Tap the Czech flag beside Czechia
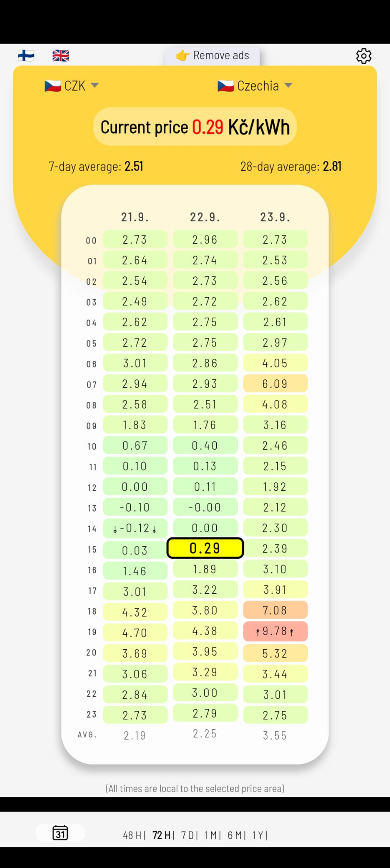This screenshot has height=868, width=390. click(x=226, y=86)
